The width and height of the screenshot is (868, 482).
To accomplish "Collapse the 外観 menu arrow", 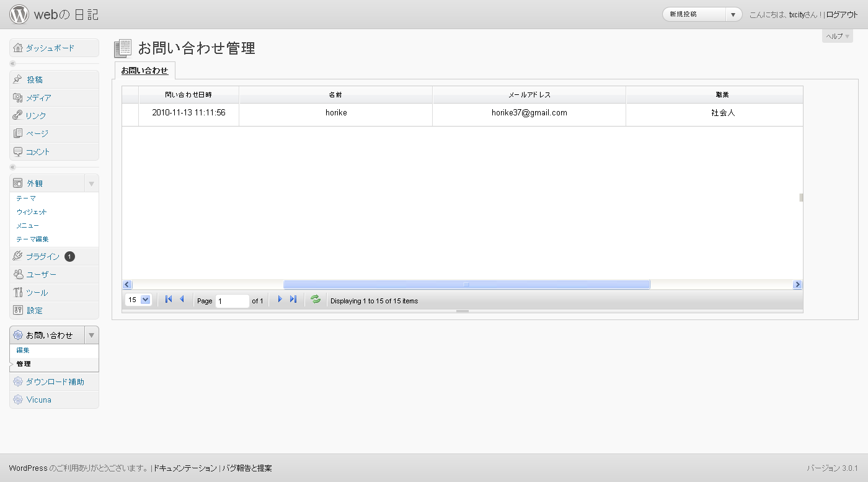I will (91, 184).
